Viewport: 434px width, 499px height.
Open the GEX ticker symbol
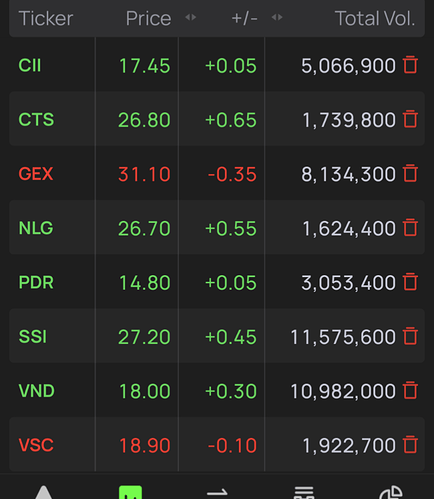(x=36, y=174)
